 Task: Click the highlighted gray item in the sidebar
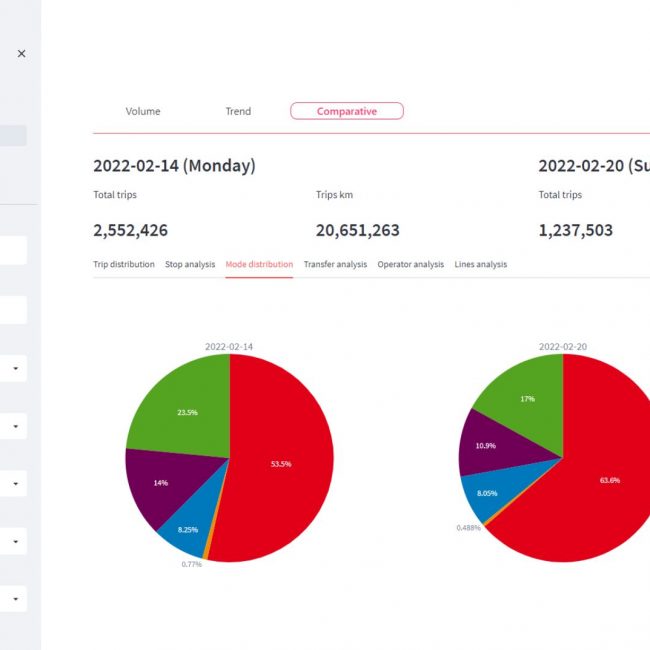pyautogui.click(x=13, y=136)
